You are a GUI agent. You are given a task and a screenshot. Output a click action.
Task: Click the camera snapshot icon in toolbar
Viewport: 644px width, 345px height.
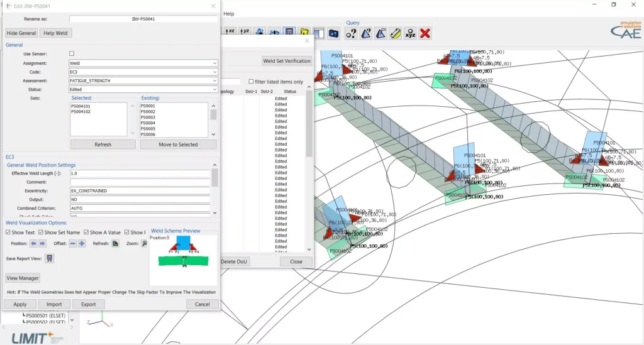pyautogui.click(x=334, y=33)
